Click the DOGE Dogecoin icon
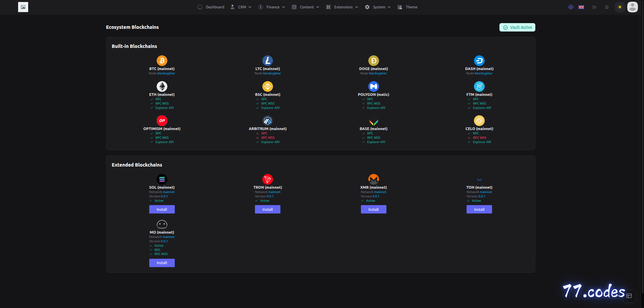The image size is (644, 308). (374, 61)
